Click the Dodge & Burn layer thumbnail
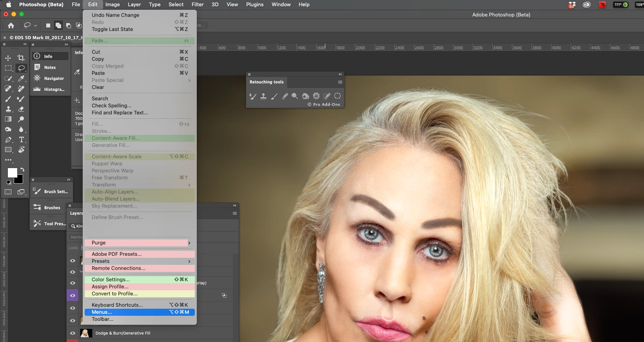This screenshot has width=644, height=342. point(86,333)
